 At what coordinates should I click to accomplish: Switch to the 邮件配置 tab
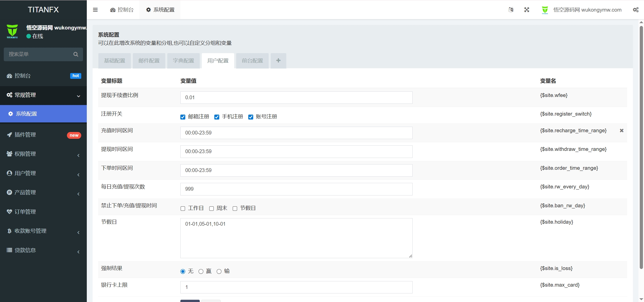pos(149,61)
